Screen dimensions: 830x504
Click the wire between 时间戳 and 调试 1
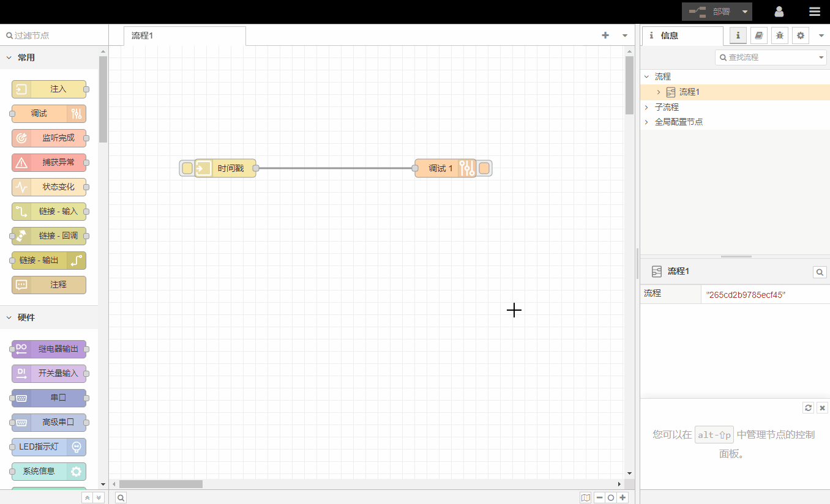tap(335, 168)
